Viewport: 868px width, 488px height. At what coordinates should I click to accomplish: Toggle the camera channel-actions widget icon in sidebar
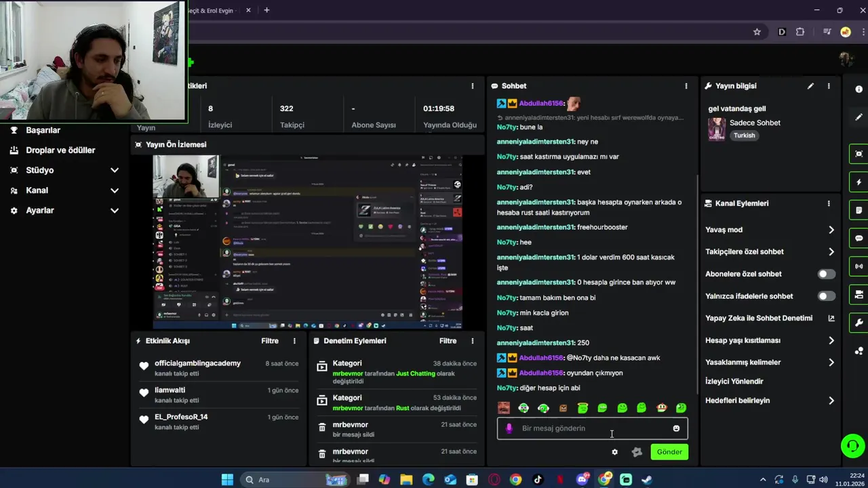coord(859,294)
